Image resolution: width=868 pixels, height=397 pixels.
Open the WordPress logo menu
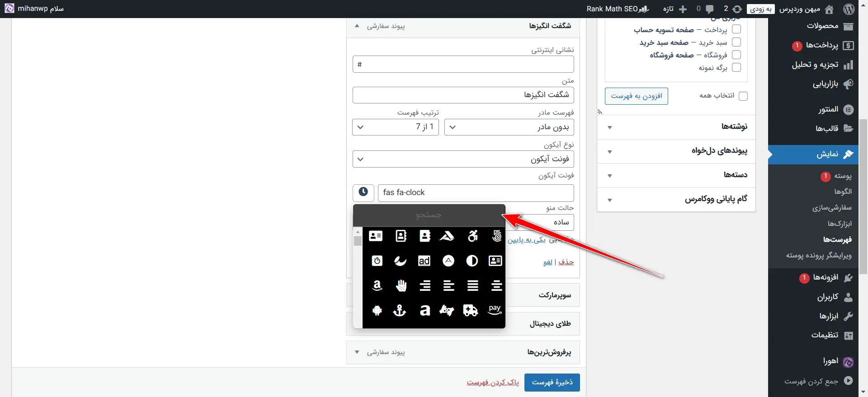(x=849, y=9)
